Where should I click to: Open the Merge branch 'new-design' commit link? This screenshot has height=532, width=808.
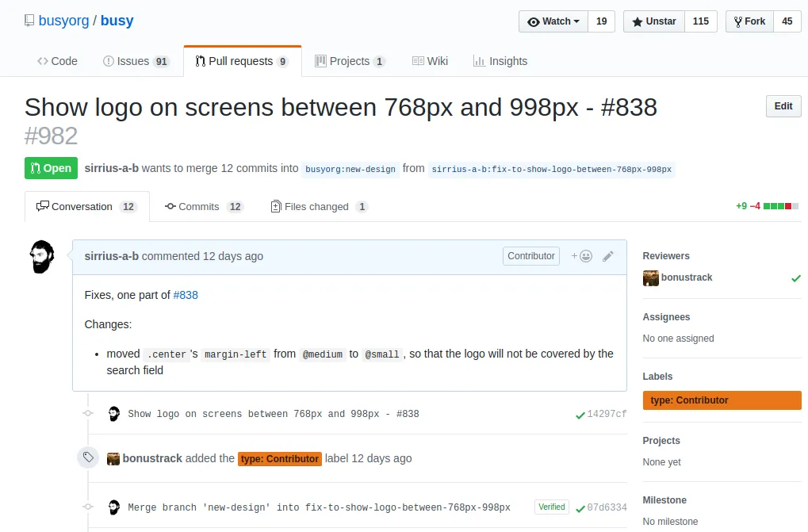coord(319,507)
